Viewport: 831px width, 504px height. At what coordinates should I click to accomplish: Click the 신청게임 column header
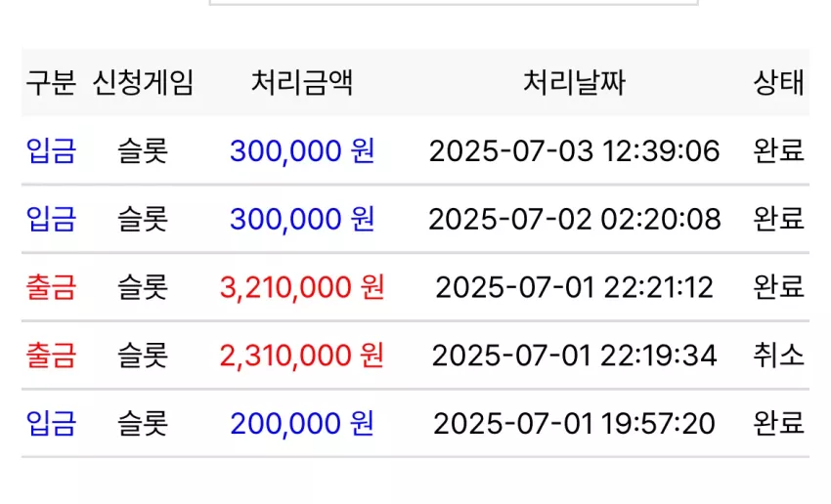point(143,83)
